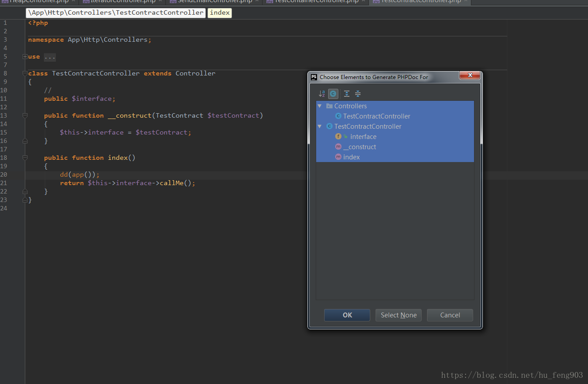Click the field icon beside interface

point(338,137)
